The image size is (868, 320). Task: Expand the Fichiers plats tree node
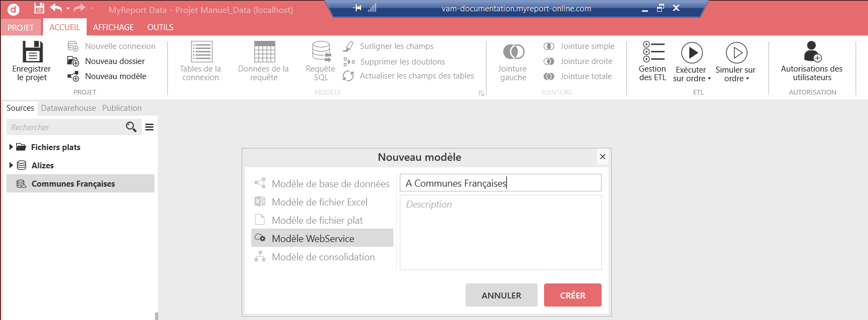[x=11, y=147]
